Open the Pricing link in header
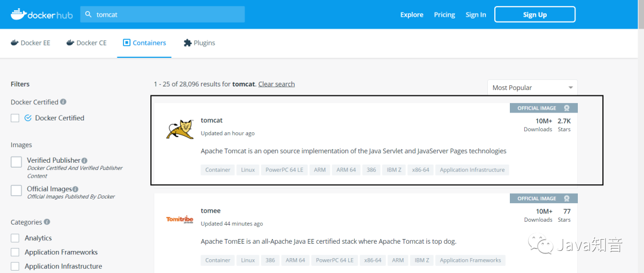This screenshot has height=273, width=644. [x=444, y=15]
